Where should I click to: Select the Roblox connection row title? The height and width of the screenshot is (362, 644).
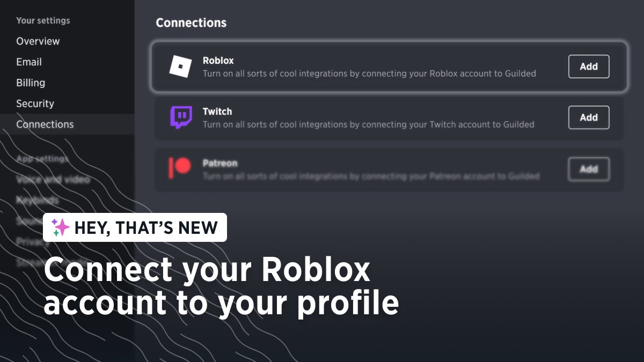218,61
